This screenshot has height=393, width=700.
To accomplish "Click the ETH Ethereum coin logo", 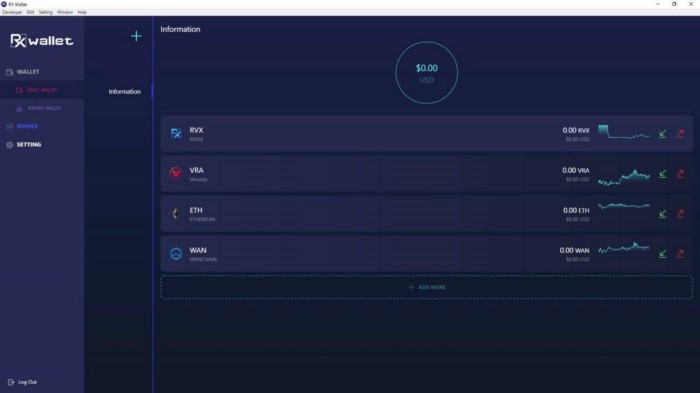I will point(176,213).
